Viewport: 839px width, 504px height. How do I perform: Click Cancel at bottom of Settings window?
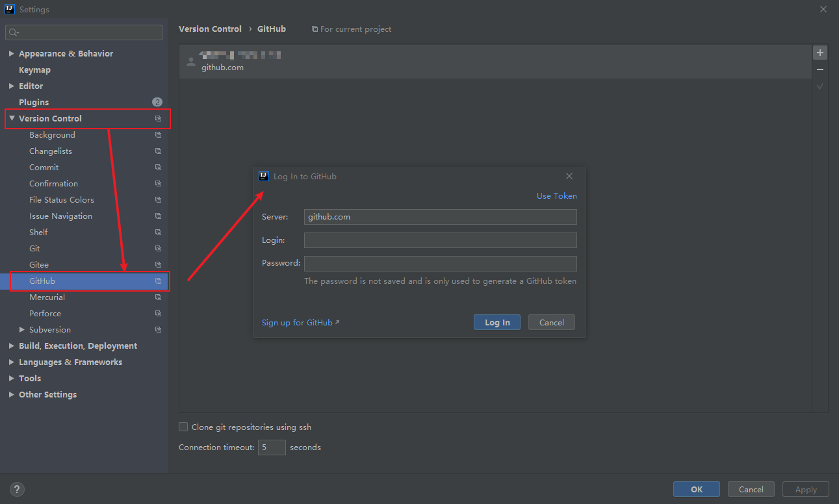751,490
